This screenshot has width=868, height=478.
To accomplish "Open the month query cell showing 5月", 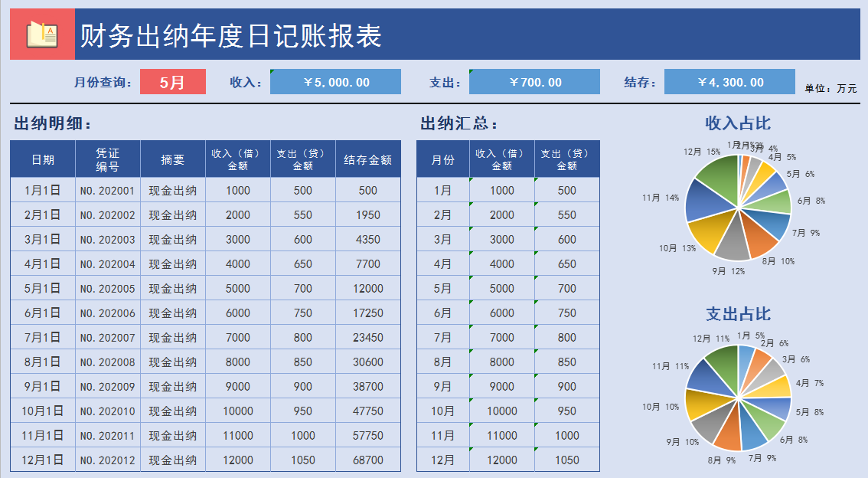I will [x=173, y=82].
